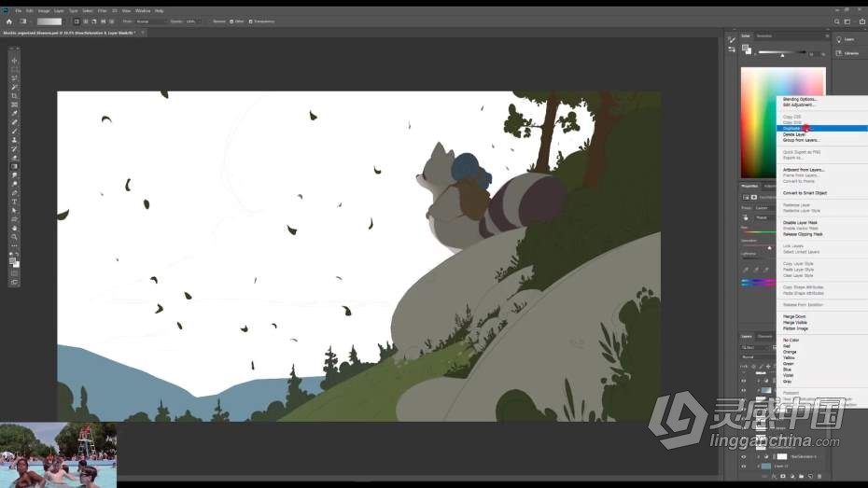Image resolution: width=868 pixels, height=488 pixels.
Task: Click the foreground/background swatch in Color panel
Action: [747, 49]
